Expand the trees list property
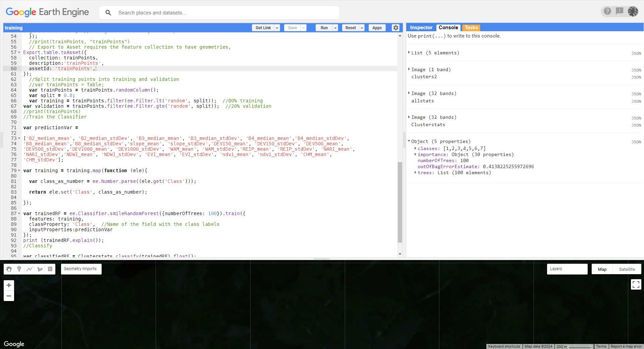 [415, 172]
